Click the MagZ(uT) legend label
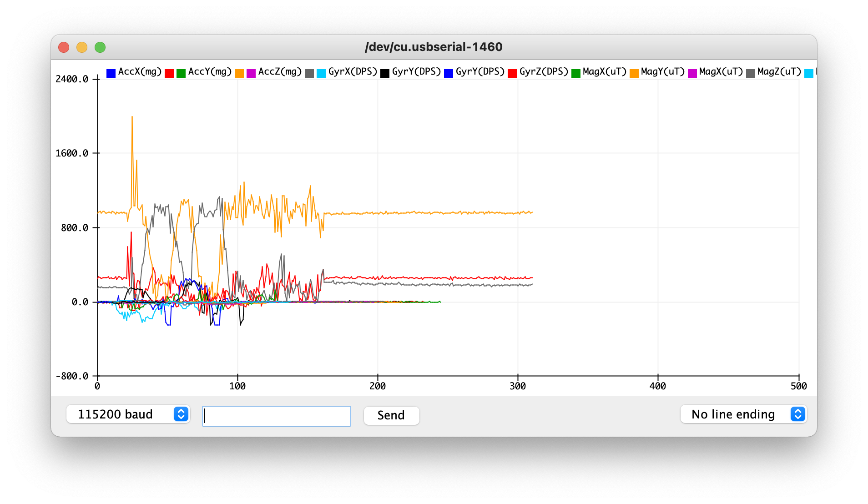Image resolution: width=868 pixels, height=504 pixels. 779,72
